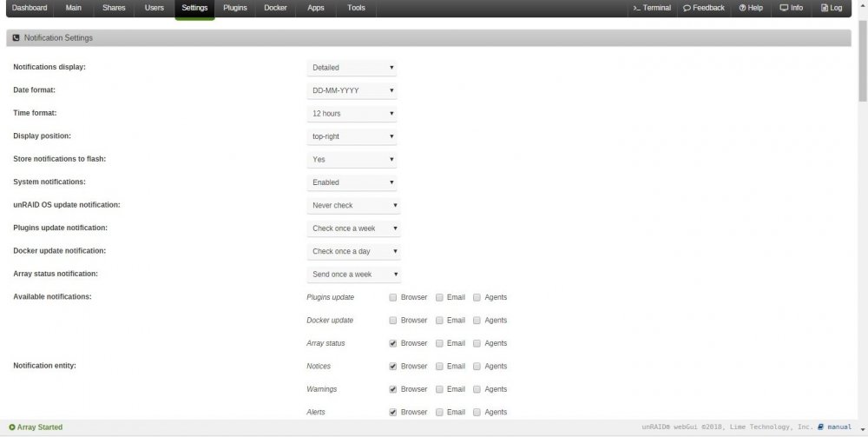The image size is (868, 437).
Task: Open the Time format dropdown
Action: 352,114
